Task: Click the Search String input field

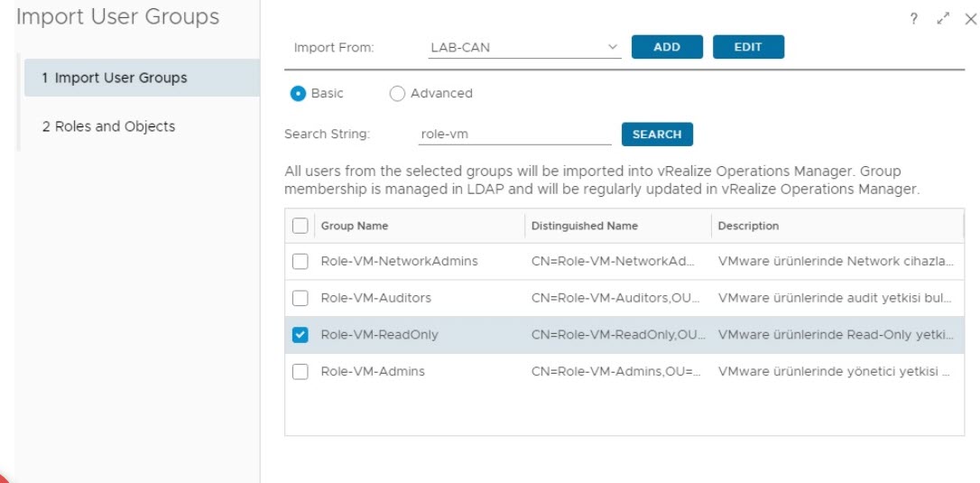Action: [x=514, y=135]
